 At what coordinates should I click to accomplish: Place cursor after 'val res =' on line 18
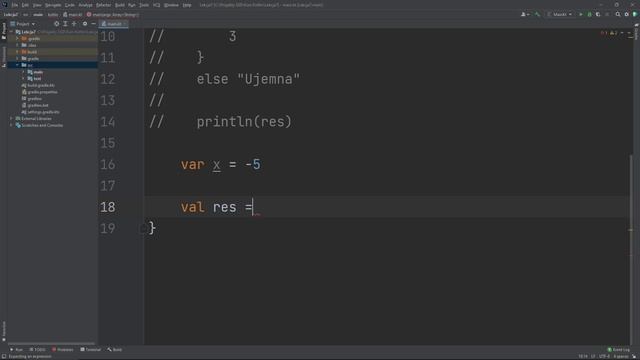point(253,207)
